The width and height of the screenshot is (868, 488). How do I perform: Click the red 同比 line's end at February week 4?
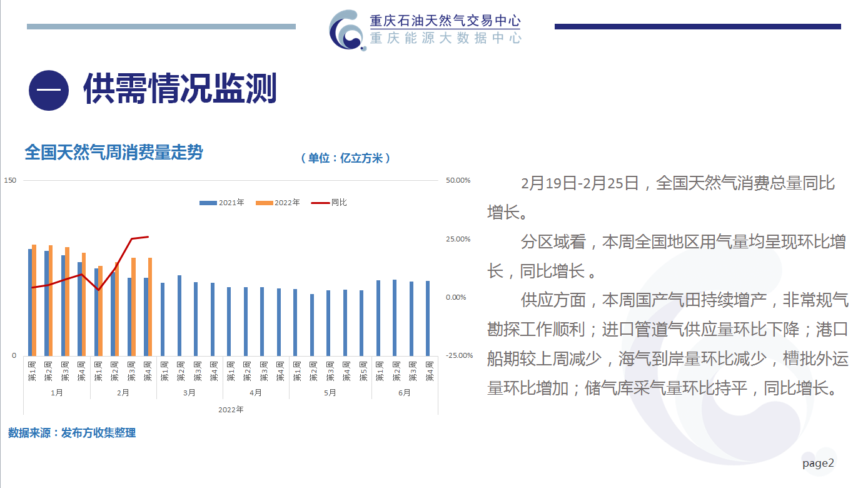148,236
